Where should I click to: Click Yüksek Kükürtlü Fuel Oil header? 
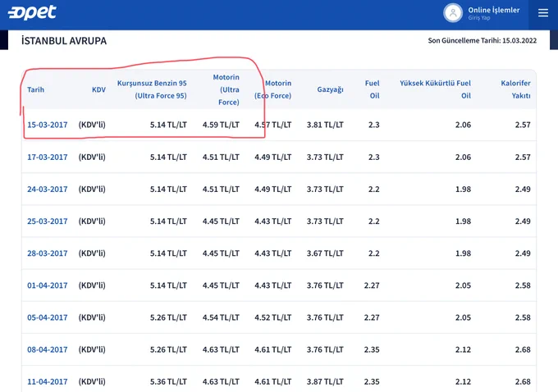click(x=435, y=89)
